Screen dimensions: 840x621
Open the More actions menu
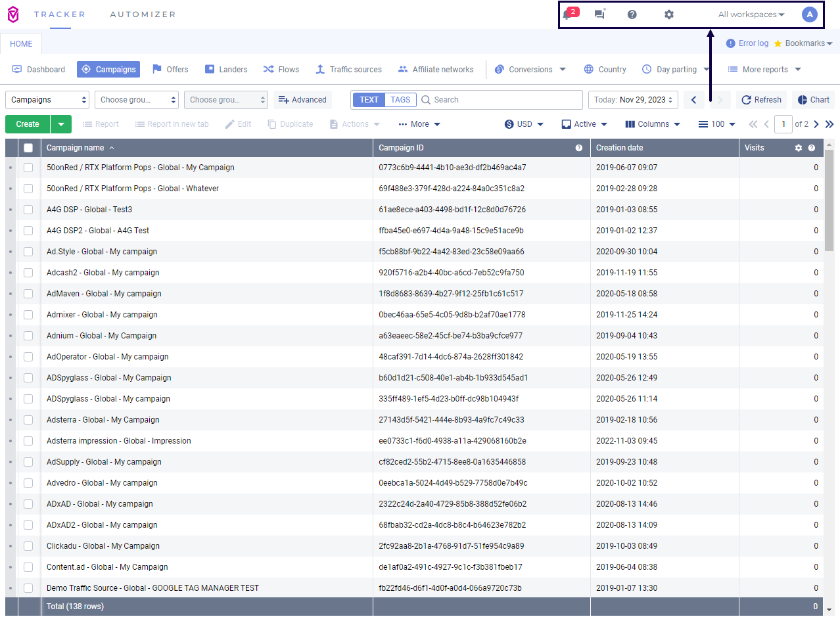pyautogui.click(x=419, y=124)
